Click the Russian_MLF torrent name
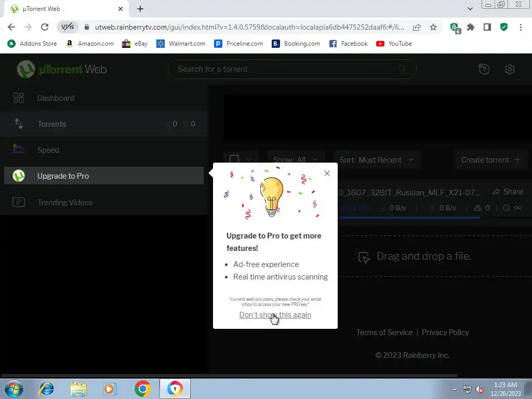The image size is (532, 399). tap(409, 192)
